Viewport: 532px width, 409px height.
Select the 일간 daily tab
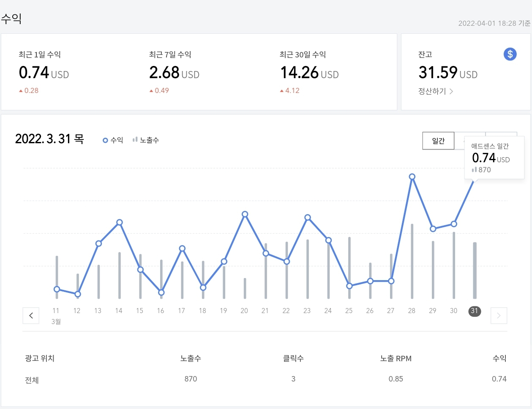(438, 141)
